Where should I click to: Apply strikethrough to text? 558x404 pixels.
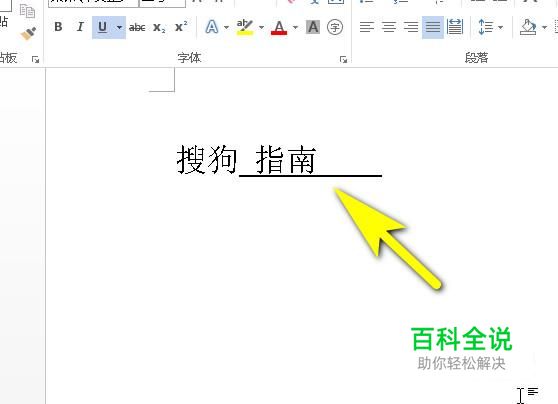[x=137, y=27]
